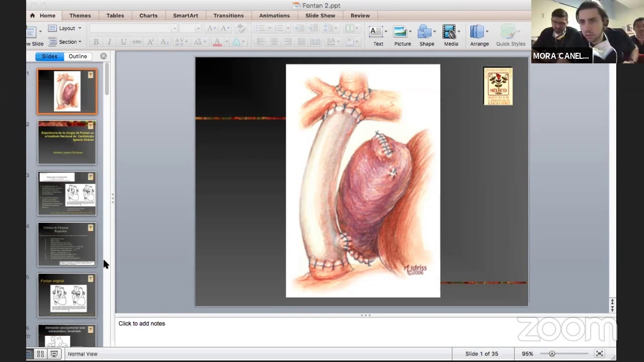Image resolution: width=644 pixels, height=362 pixels.
Task: Click the text effects A button
Action: click(236, 42)
